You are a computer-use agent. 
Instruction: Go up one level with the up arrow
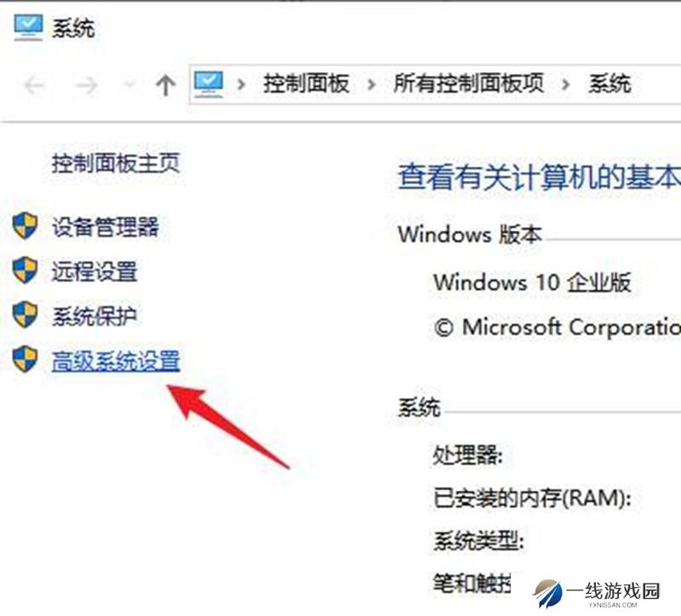point(165,85)
